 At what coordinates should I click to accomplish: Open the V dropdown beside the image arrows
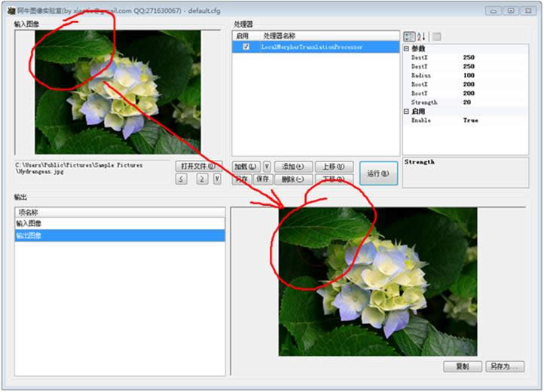pos(217,179)
